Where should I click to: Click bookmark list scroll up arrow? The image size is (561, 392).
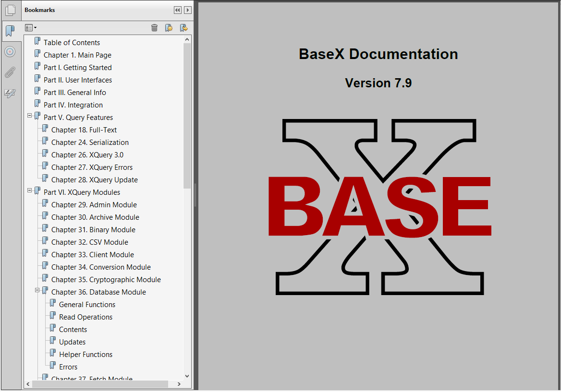[187, 40]
